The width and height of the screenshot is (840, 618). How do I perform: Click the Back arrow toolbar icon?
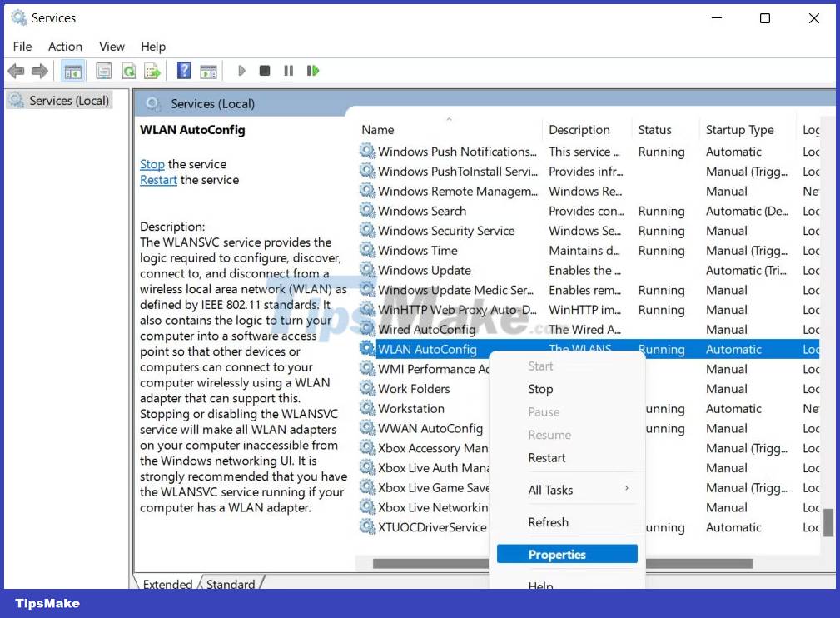tap(16, 71)
